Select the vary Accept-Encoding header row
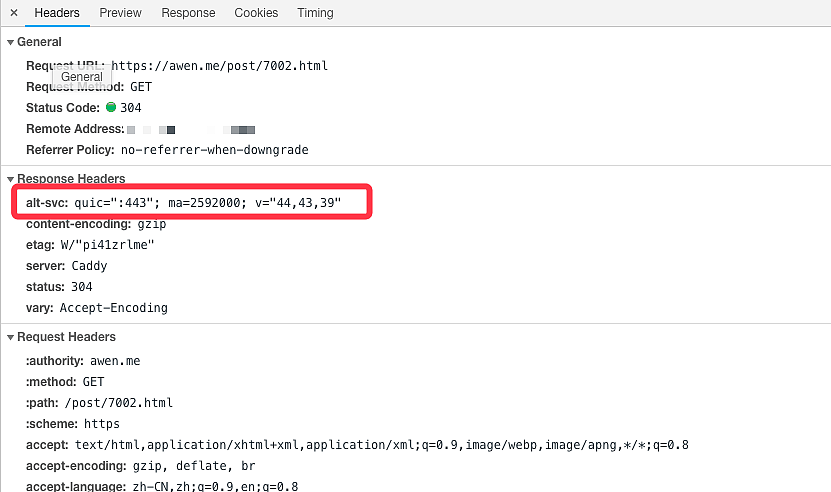 pos(97,308)
